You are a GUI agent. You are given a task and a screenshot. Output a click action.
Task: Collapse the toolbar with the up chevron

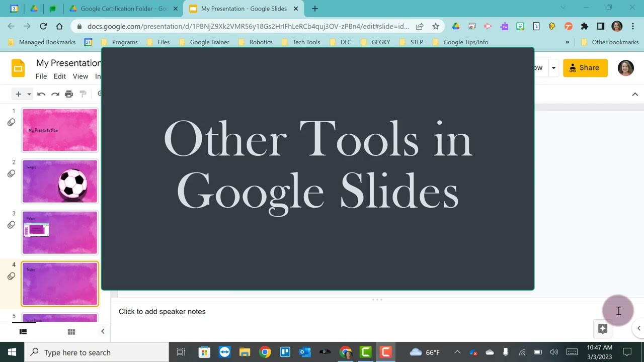point(635,94)
